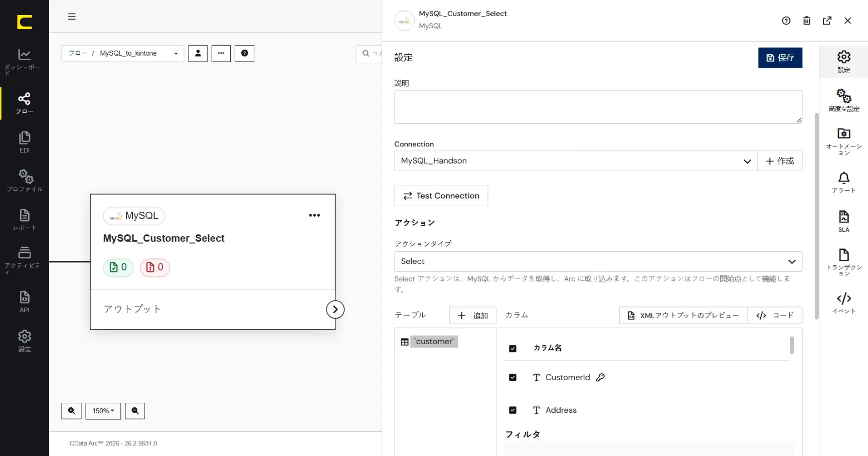868x456 pixels.
Task: Click the 保存 save button
Action: 780,58
